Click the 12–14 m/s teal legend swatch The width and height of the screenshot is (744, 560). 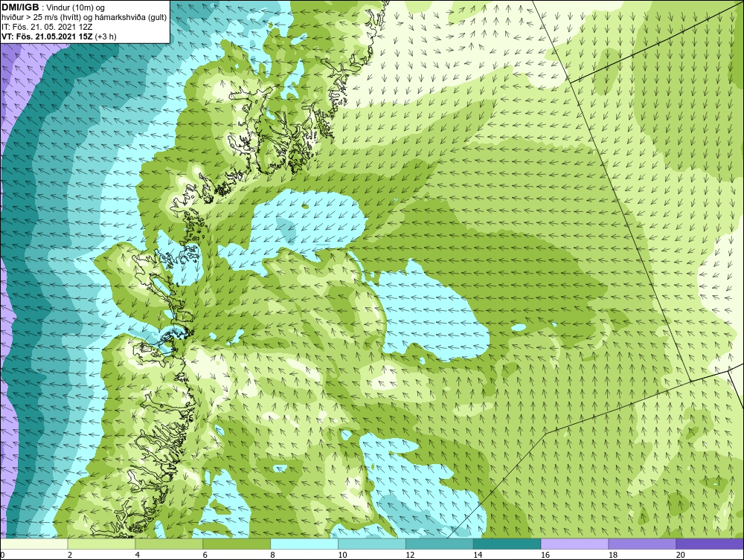440,544
